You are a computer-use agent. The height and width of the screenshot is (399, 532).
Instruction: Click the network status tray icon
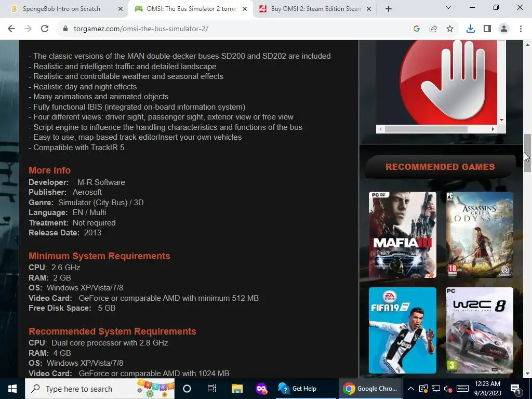(436, 389)
